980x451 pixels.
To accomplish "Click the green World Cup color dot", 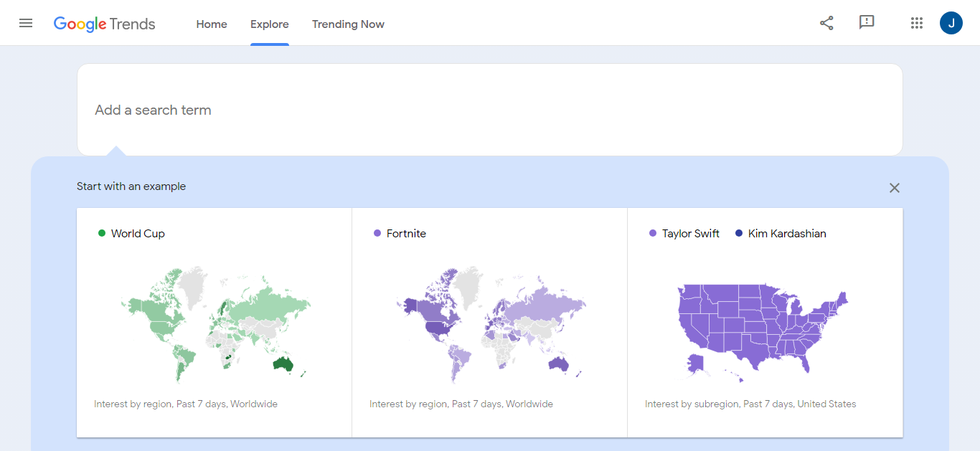I will 102,233.
